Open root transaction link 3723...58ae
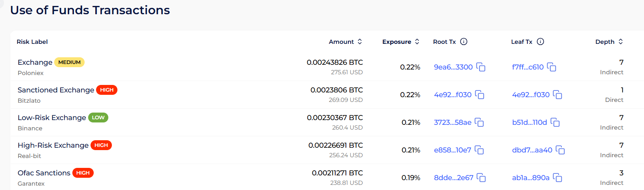Image resolution: width=644 pixels, height=190 pixels. [452, 122]
